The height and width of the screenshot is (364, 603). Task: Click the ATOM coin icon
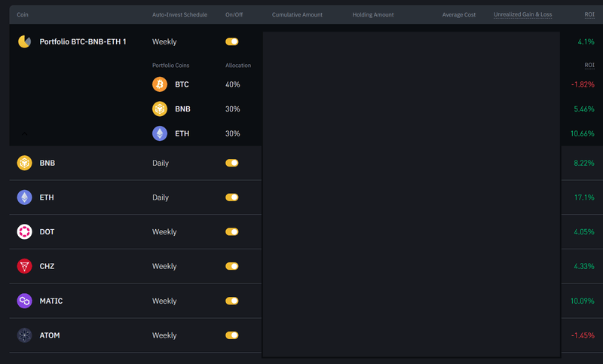[25, 335]
